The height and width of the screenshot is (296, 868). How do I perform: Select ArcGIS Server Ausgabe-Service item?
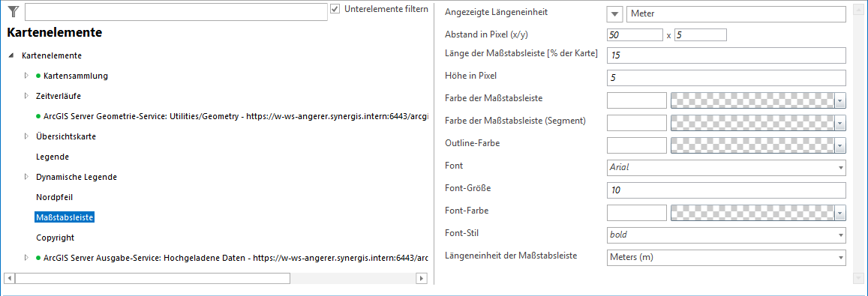click(x=236, y=258)
